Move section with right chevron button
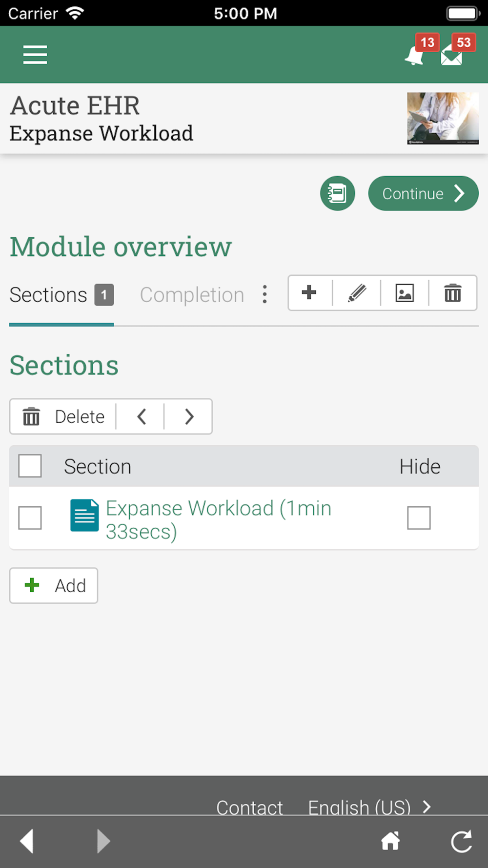 (x=189, y=416)
